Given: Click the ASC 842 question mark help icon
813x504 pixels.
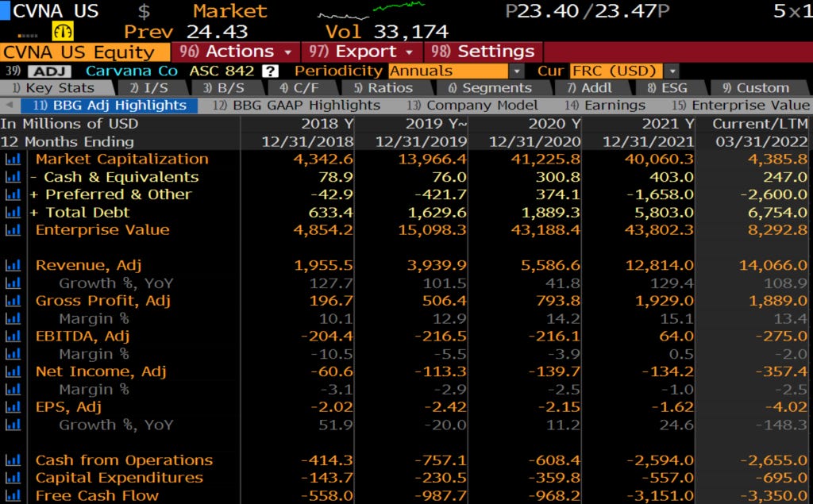Looking at the screenshot, I should 270,71.
